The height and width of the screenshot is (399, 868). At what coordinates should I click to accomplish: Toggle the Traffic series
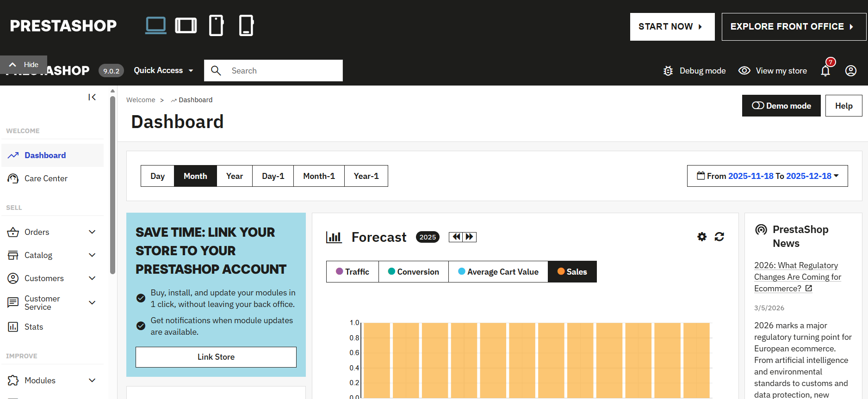[x=353, y=272]
